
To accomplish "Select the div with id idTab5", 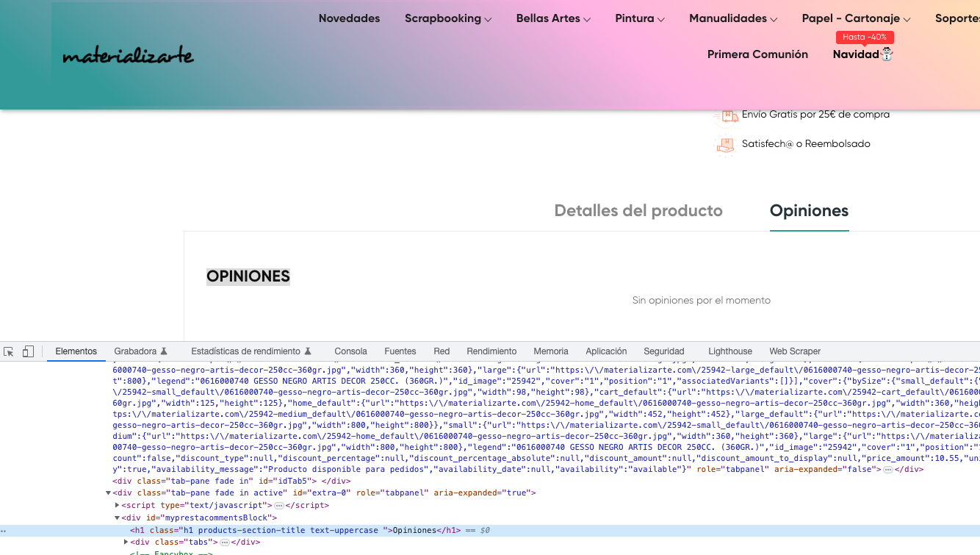I will click(x=231, y=481).
